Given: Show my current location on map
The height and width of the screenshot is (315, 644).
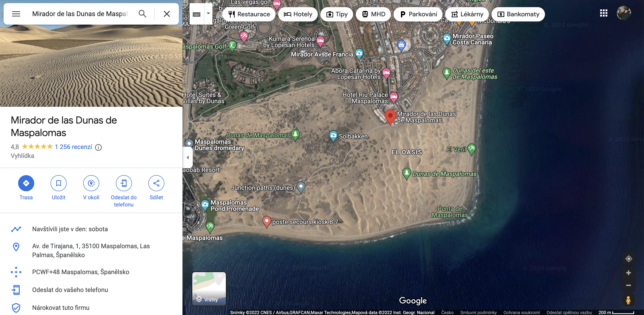Looking at the screenshot, I should [628, 258].
